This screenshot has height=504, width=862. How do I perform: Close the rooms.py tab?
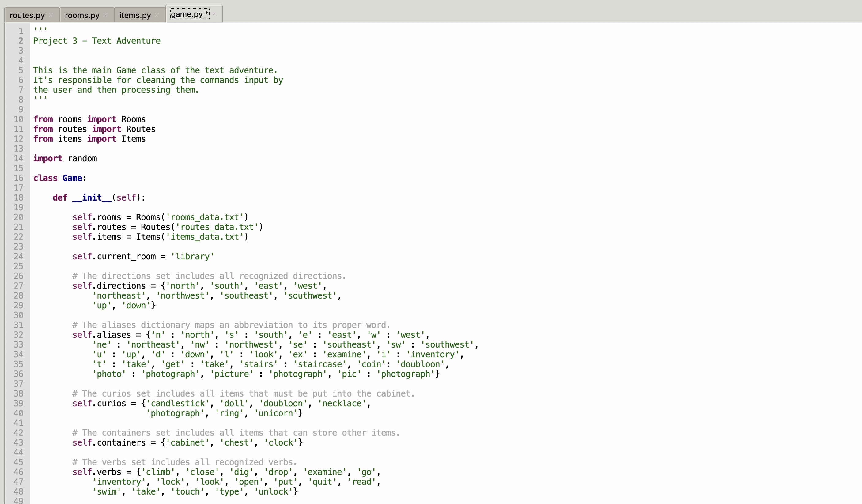tap(105, 15)
